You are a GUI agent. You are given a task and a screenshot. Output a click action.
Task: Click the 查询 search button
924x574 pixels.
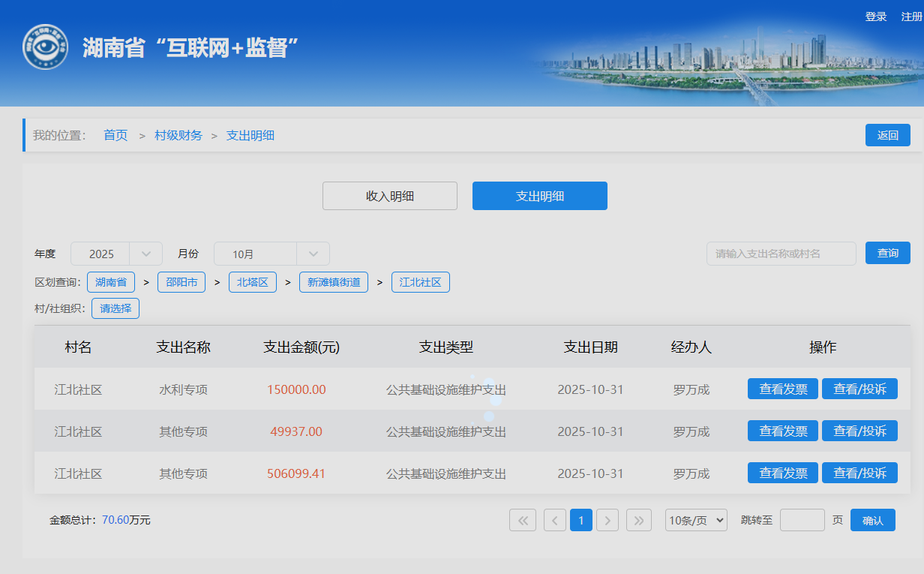click(x=888, y=253)
